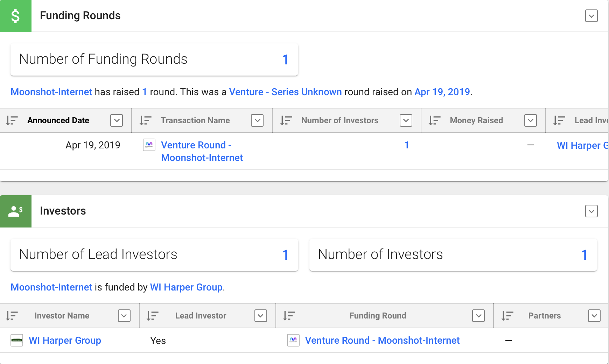Image resolution: width=609 pixels, height=364 pixels.
Task: Click the green Investors person-dollar icon
Action: point(15,211)
